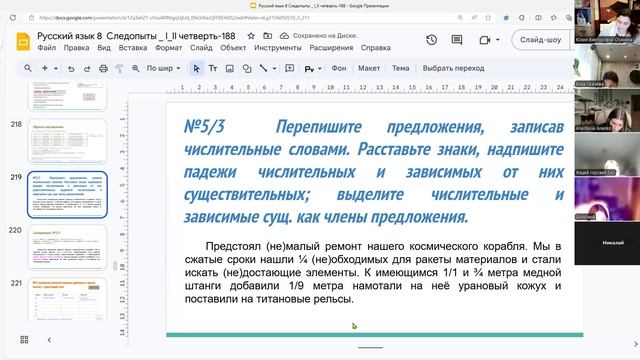Select the paint format roller icon

119,69
